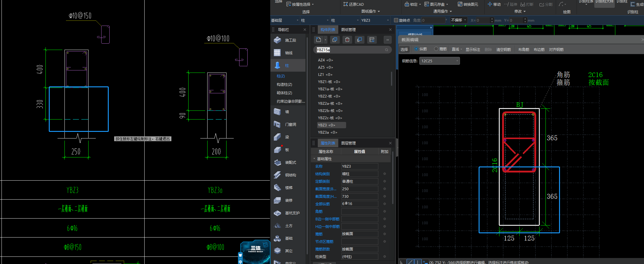Switch to the 图纸管理 tab
Image resolution: width=644 pixels, height=264 pixels.
tap(349, 30)
